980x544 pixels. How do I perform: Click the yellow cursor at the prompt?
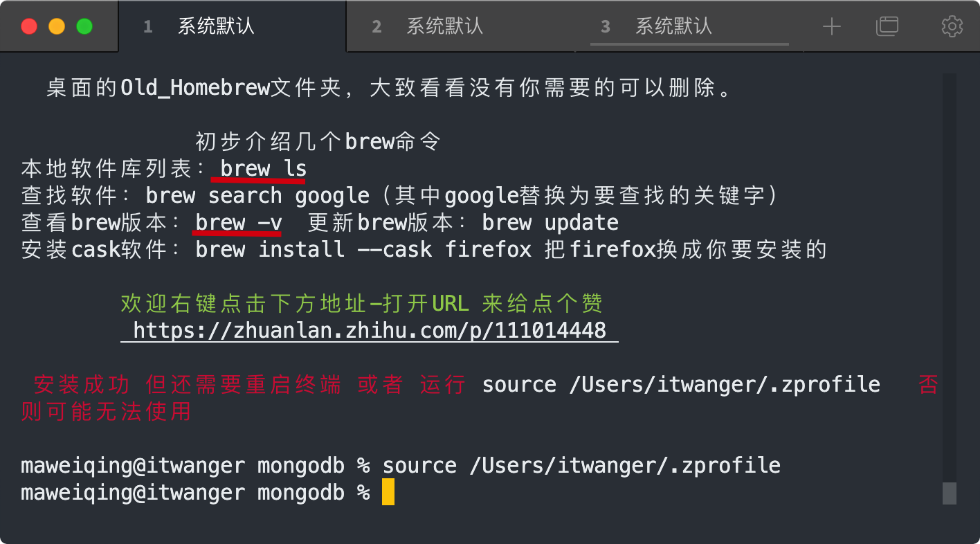[x=388, y=493]
